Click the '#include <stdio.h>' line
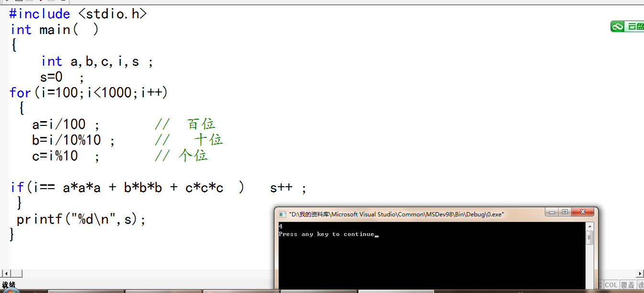The width and height of the screenshot is (644, 293). (78, 14)
